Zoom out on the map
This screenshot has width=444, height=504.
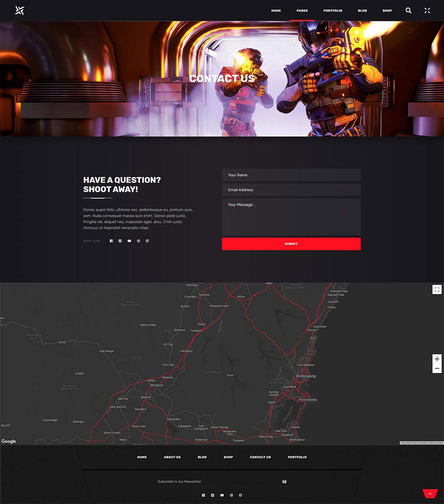click(x=437, y=368)
